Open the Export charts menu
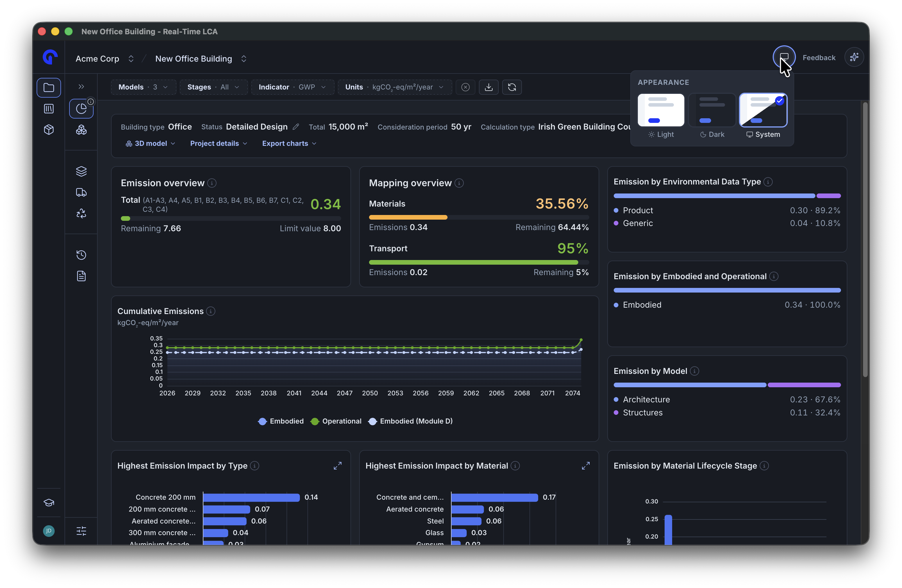The image size is (902, 588). pyautogui.click(x=289, y=144)
